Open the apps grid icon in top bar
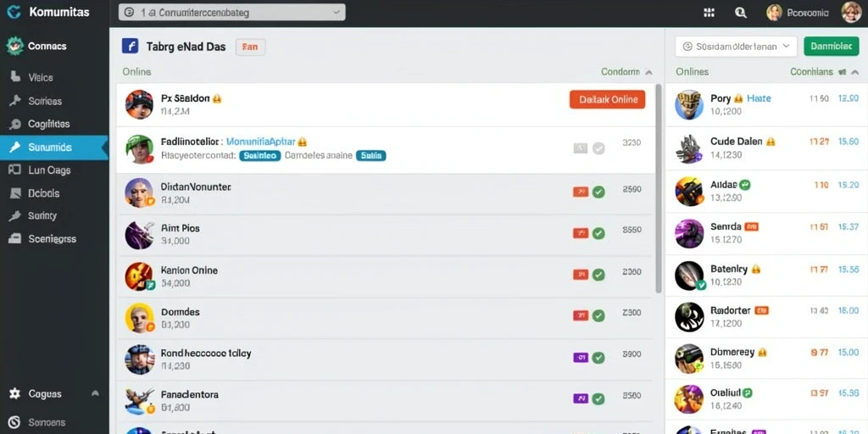Viewport: 868px width, 434px height. pos(709,13)
